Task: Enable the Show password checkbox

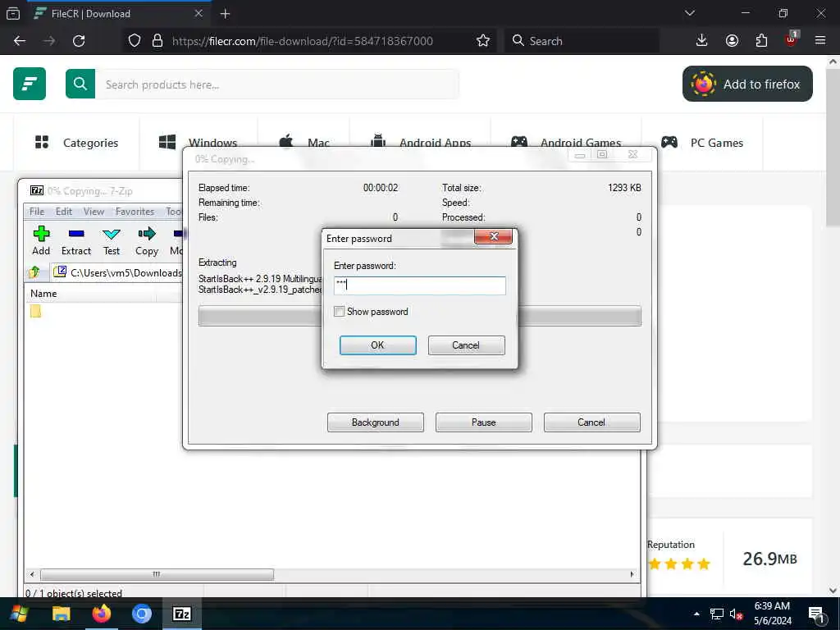Action: (x=339, y=311)
